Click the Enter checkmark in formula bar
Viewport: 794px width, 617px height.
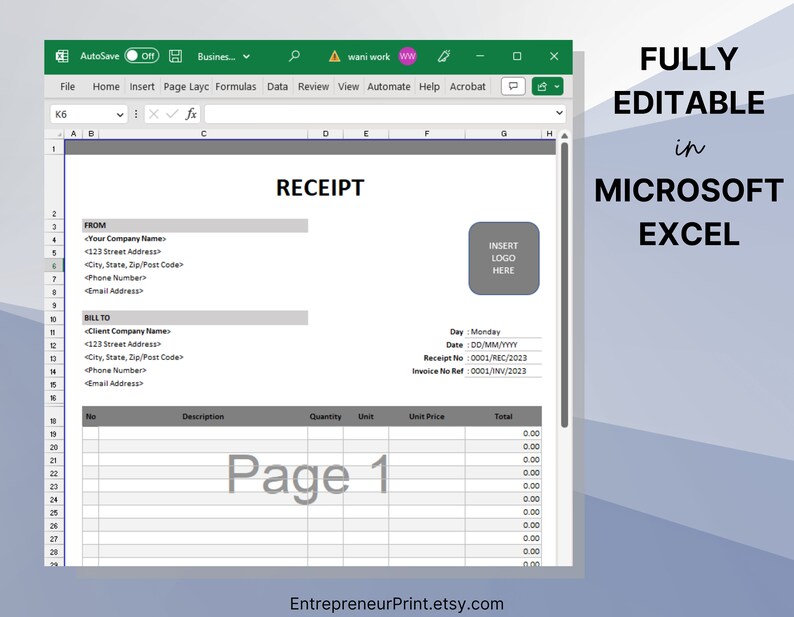coord(172,114)
